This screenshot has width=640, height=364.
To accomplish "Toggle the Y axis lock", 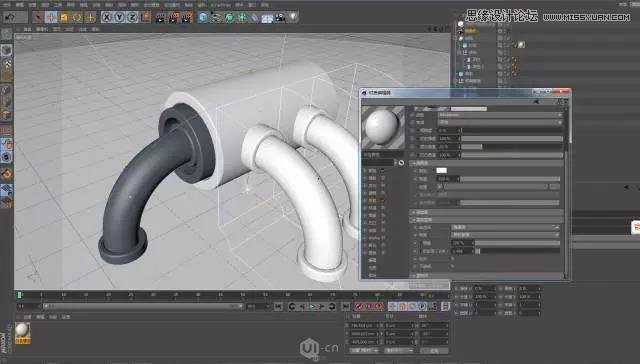I will (119, 17).
